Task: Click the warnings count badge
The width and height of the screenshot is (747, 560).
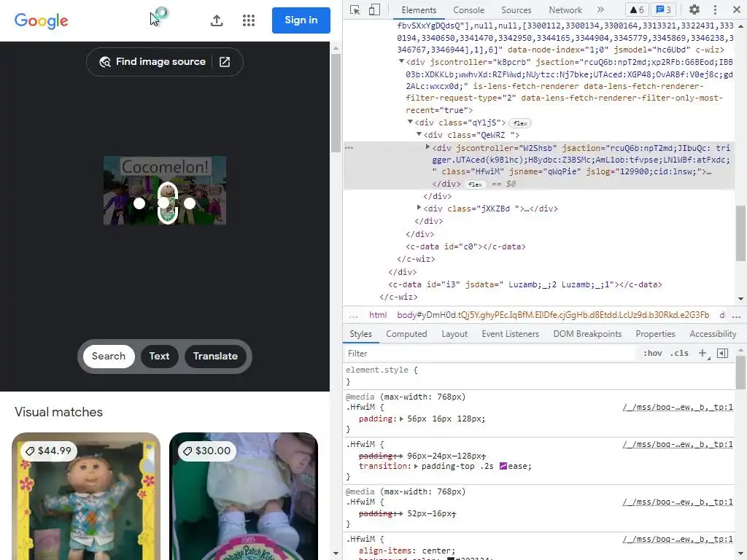Action: [637, 10]
